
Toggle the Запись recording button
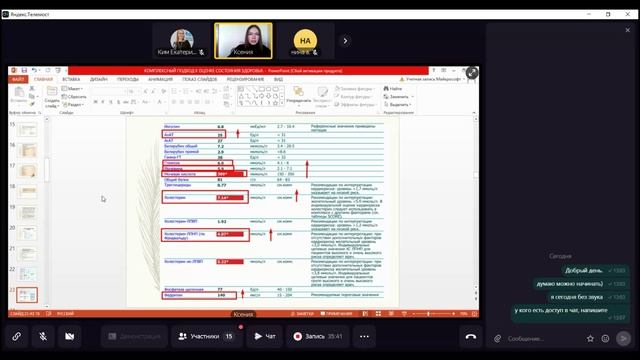click(318, 336)
